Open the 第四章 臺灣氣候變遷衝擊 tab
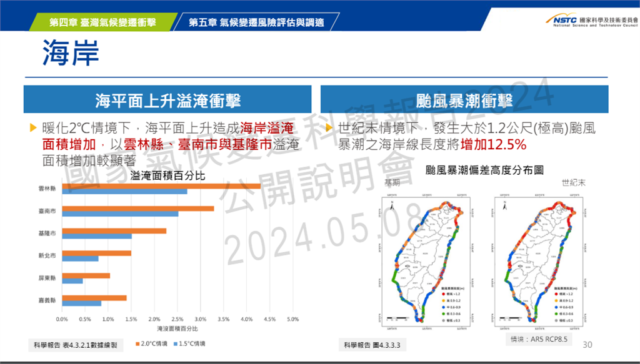This screenshot has height=364, width=640. pyautogui.click(x=102, y=22)
